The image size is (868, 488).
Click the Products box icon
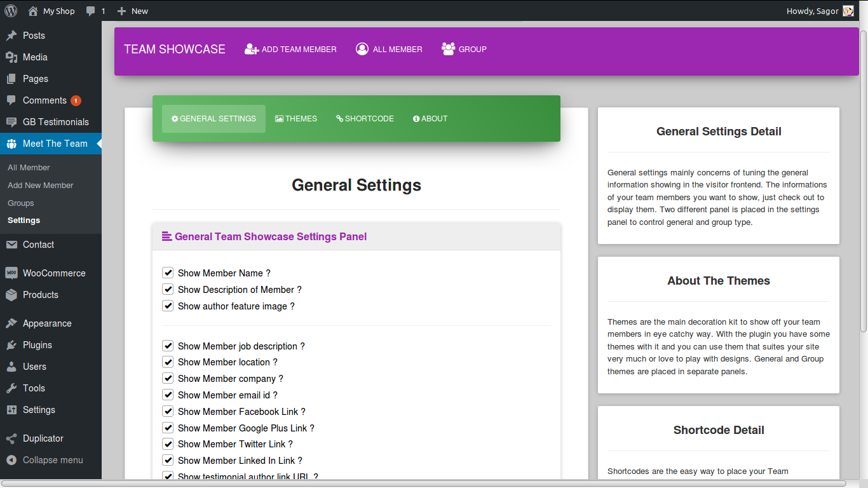point(11,295)
